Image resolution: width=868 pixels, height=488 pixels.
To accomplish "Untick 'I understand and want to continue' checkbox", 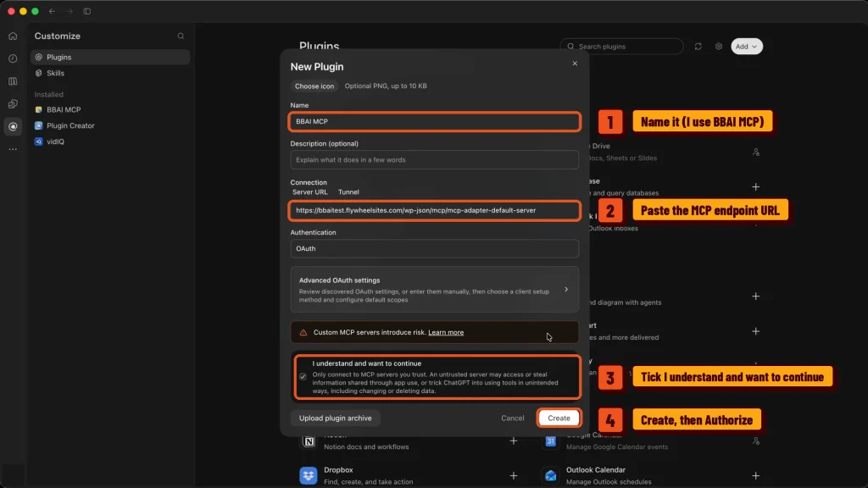I will click(303, 377).
